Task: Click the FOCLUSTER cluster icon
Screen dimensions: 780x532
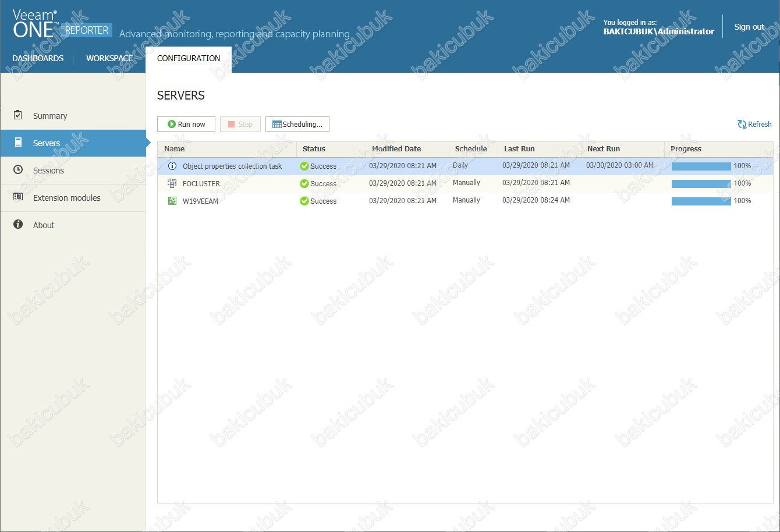Action: 172,183
